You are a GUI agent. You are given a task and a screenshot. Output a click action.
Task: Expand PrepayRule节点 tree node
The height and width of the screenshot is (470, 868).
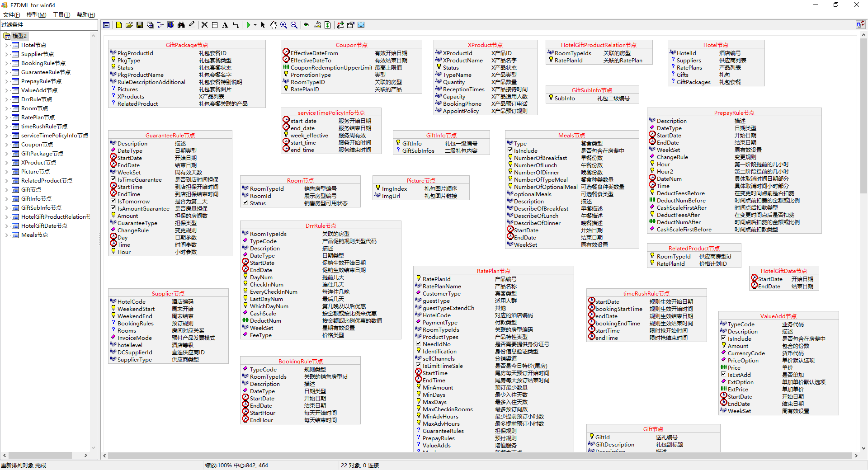(x=6, y=81)
